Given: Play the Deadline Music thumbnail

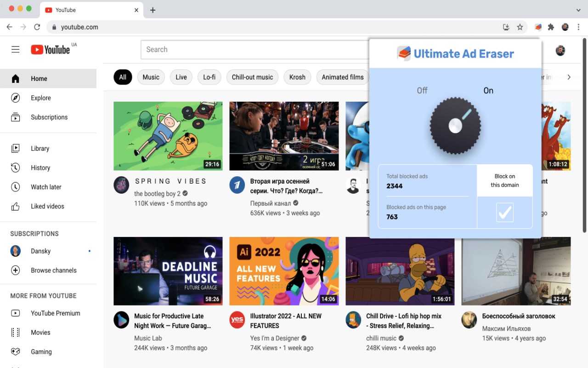Looking at the screenshot, I should pyautogui.click(x=168, y=271).
